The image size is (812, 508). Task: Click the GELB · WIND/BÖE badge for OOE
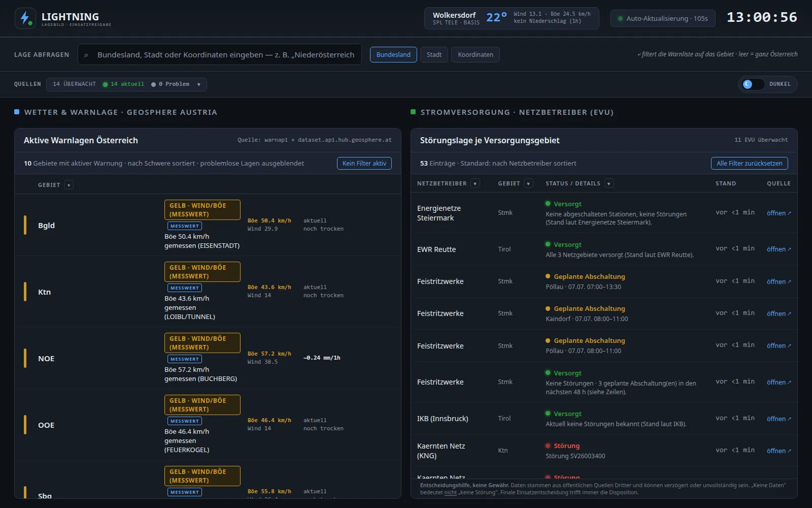(202, 405)
